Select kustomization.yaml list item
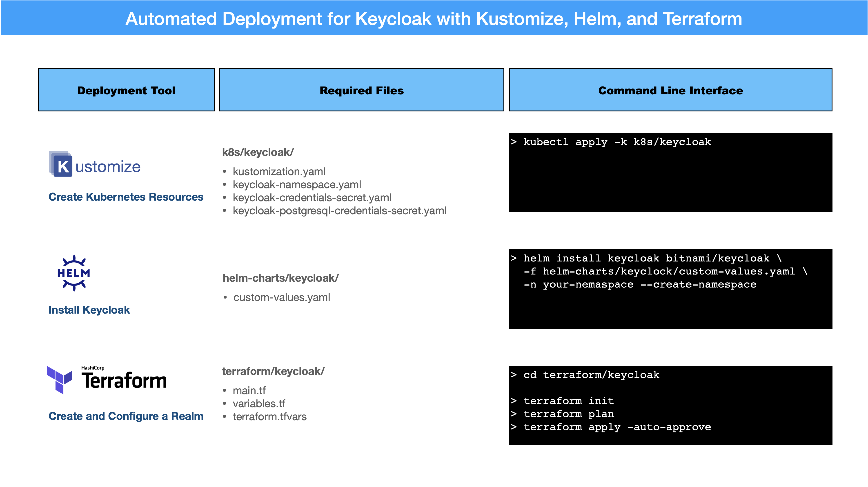The image size is (868, 487). pos(279,171)
